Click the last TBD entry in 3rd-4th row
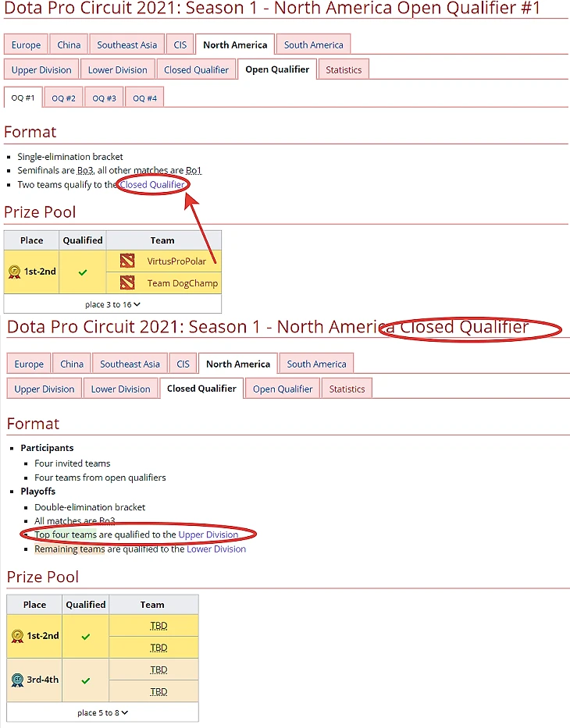The width and height of the screenshot is (570, 728). point(159,691)
